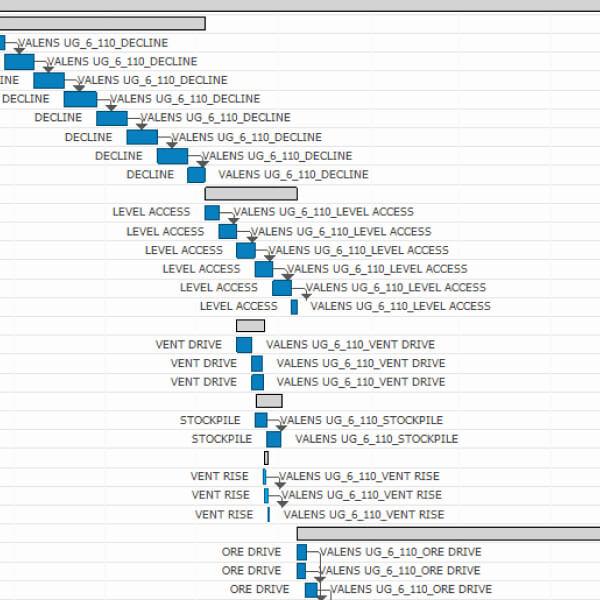Select the grey summary bar above the ORE DRIVE tasks
The image size is (600, 600).
(x=448, y=533)
